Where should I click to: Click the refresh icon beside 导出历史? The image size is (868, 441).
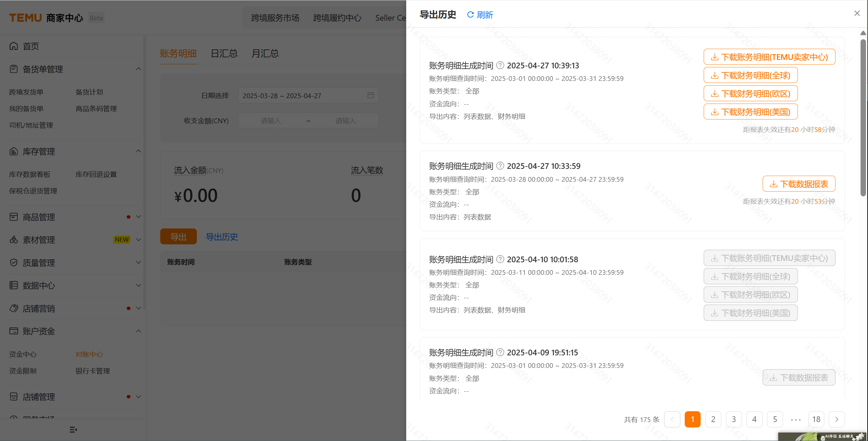pyautogui.click(x=470, y=15)
